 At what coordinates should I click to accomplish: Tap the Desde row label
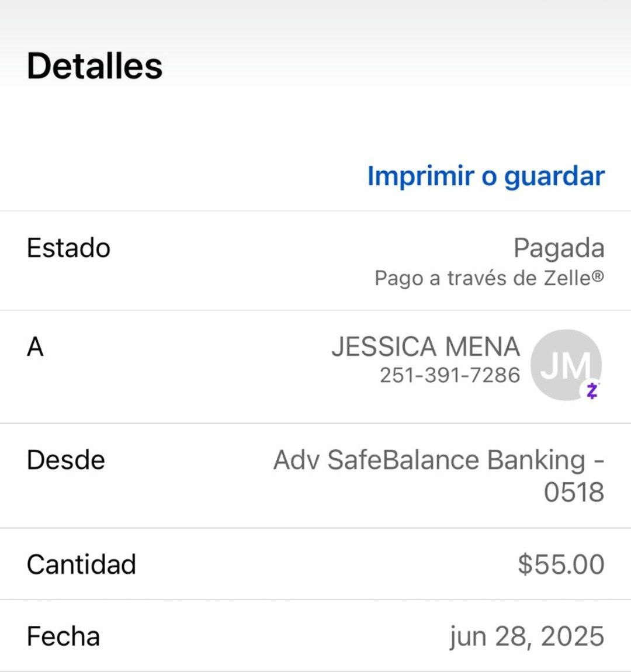click(65, 460)
